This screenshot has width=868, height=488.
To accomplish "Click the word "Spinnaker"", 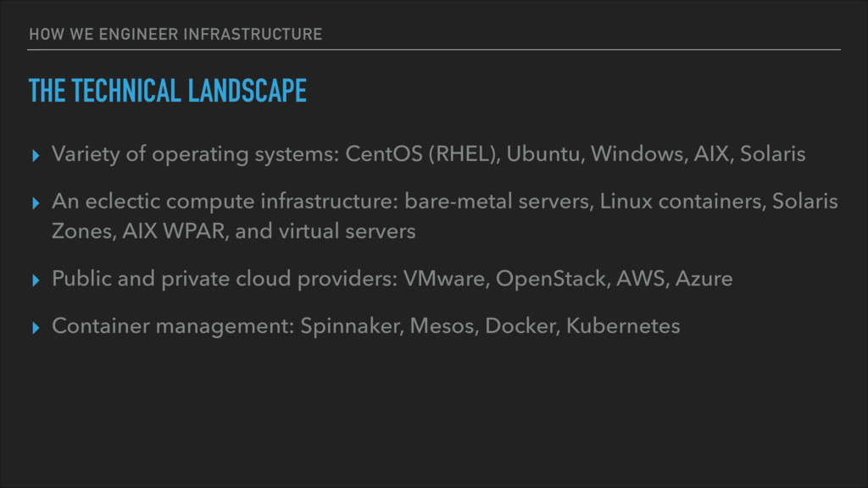I will 350,326.
